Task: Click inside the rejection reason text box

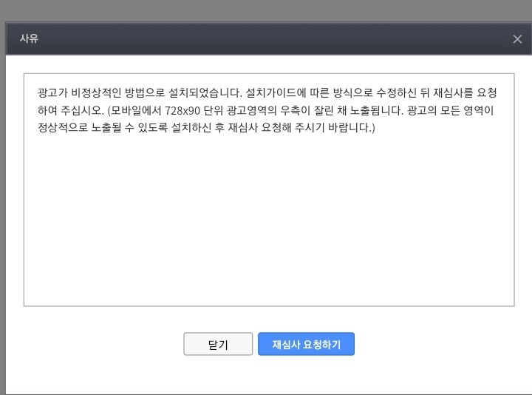Action: coord(269,190)
